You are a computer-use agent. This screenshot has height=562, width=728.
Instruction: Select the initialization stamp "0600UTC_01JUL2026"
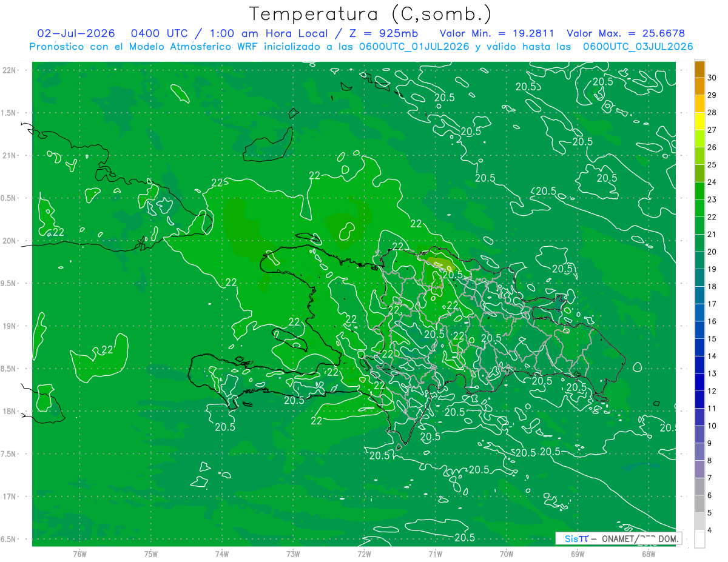413,47
